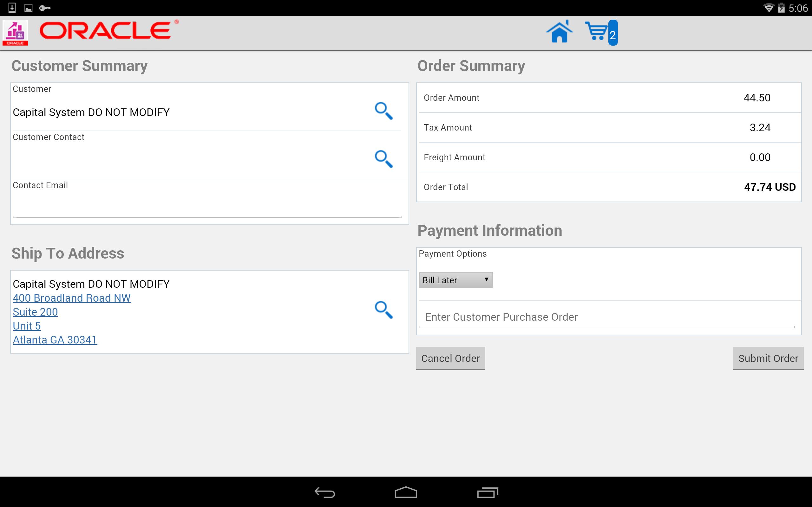Expand the Bill Later selection list
The height and width of the screenshot is (507, 812).
(x=486, y=280)
